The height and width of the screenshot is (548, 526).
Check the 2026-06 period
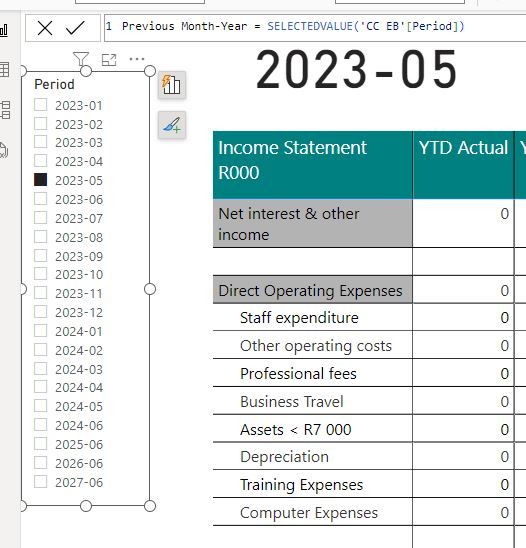tap(41, 463)
